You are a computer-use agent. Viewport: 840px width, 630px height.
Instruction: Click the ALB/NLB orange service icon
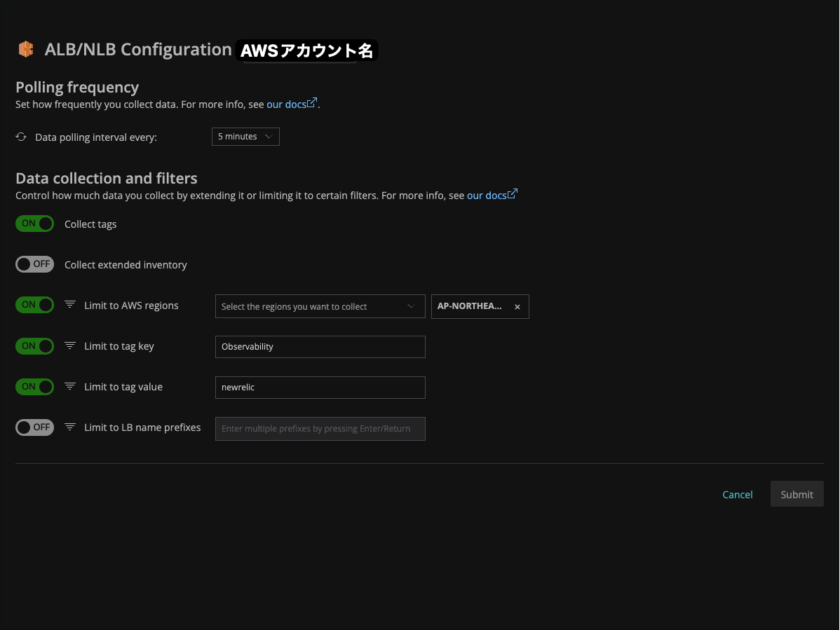(26, 49)
